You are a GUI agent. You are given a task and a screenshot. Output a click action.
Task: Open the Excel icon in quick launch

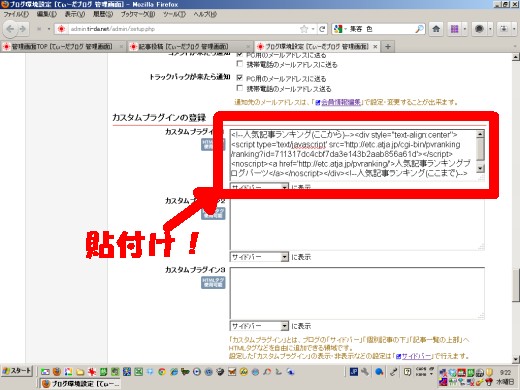tap(138, 372)
